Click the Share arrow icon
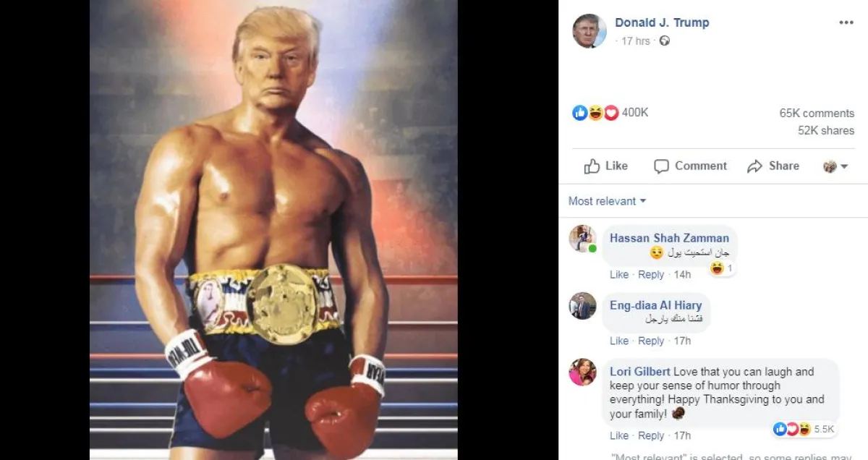The width and height of the screenshot is (868, 460). pyautogui.click(x=754, y=166)
